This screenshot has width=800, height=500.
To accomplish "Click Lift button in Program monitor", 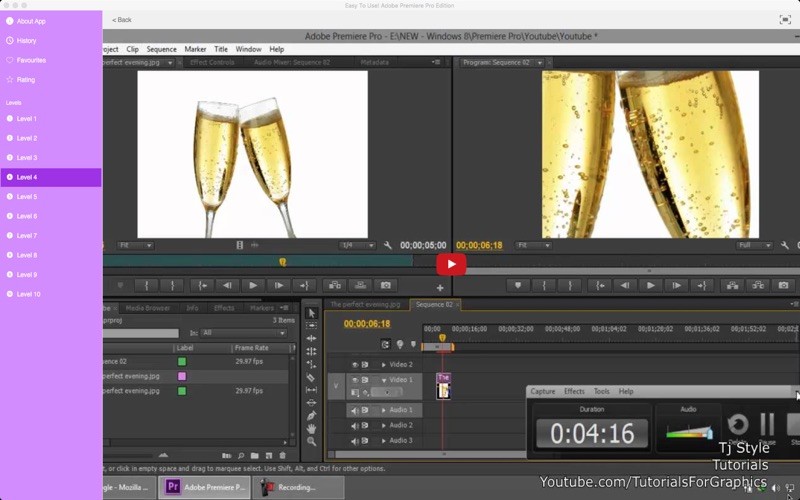I will click(732, 286).
